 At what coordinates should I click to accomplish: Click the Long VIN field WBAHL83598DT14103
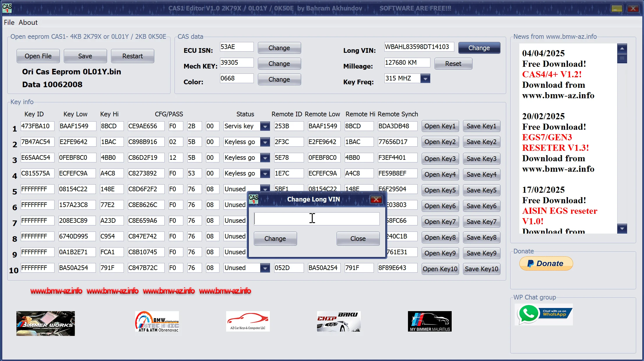click(419, 47)
